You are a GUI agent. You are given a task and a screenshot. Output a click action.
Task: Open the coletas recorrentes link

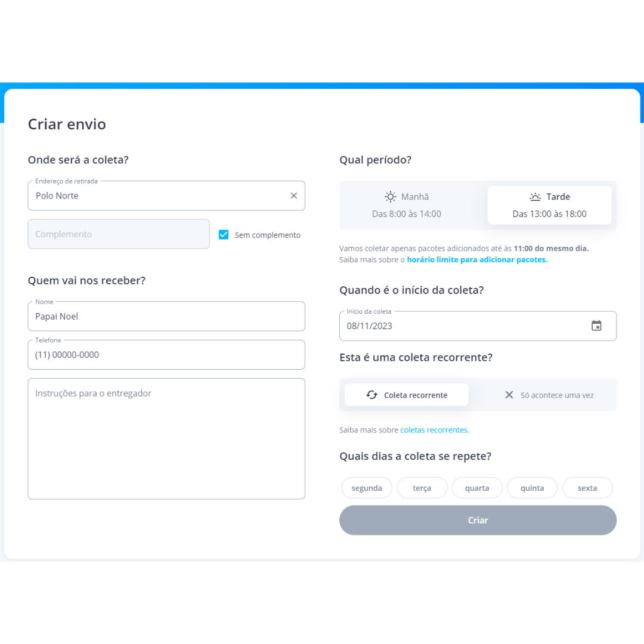click(435, 430)
